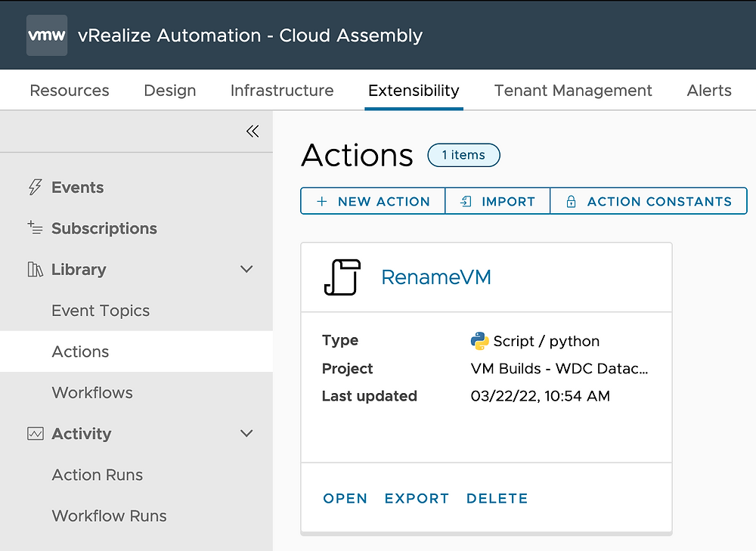Collapse the left sidebar with double chevrons
Screen dimensions: 756x551
click(253, 131)
